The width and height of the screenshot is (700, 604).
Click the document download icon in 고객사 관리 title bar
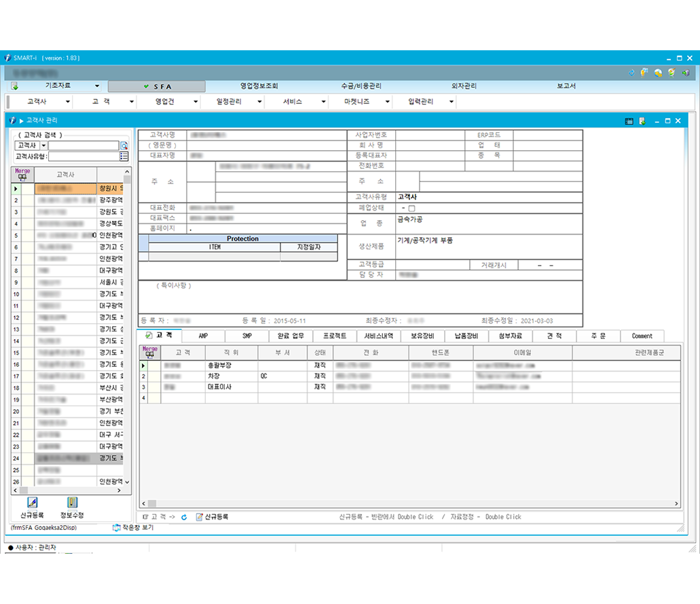tap(642, 120)
